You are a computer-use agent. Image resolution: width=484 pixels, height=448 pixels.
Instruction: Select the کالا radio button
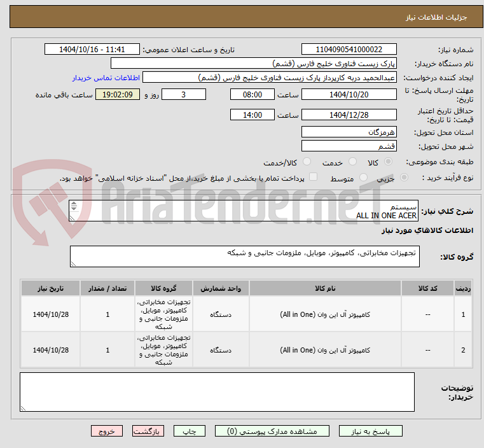(389, 162)
